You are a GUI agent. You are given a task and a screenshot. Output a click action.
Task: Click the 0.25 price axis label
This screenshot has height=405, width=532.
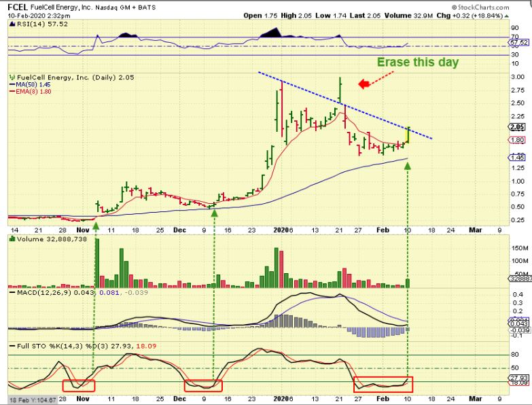(518, 220)
